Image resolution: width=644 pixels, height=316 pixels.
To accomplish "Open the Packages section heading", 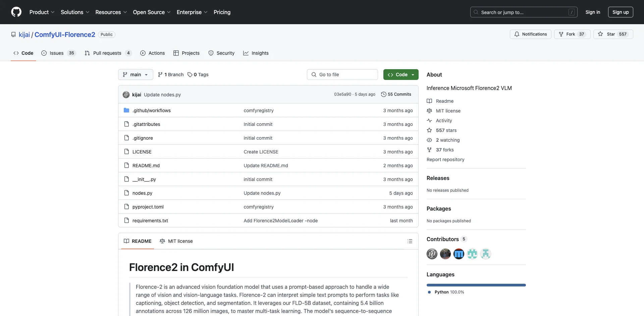I will [439, 209].
